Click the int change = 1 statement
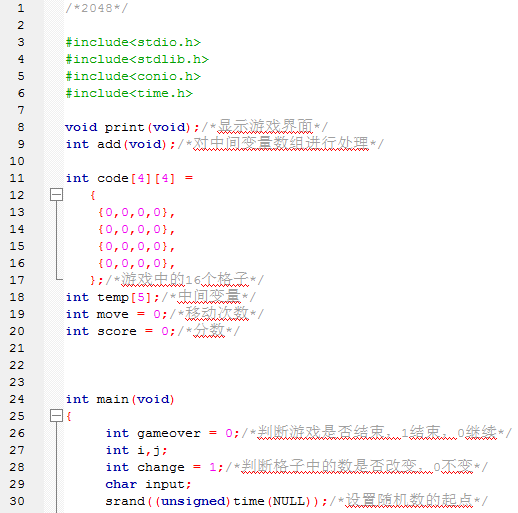Screen dimensions: 518x513 [164, 467]
